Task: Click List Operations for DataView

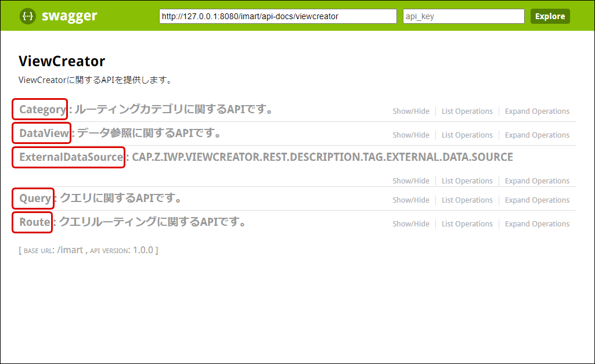Action: point(467,135)
